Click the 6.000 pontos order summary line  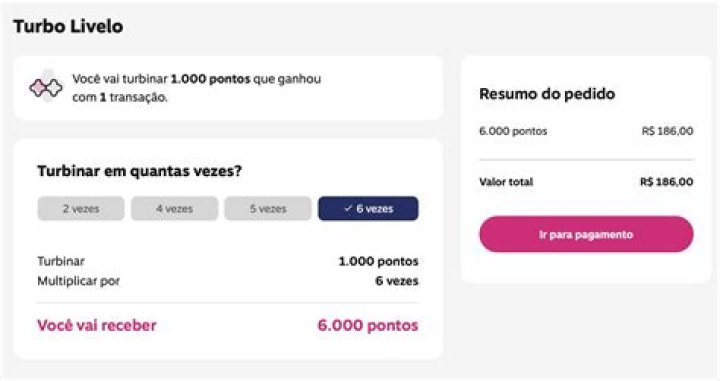[513, 131]
